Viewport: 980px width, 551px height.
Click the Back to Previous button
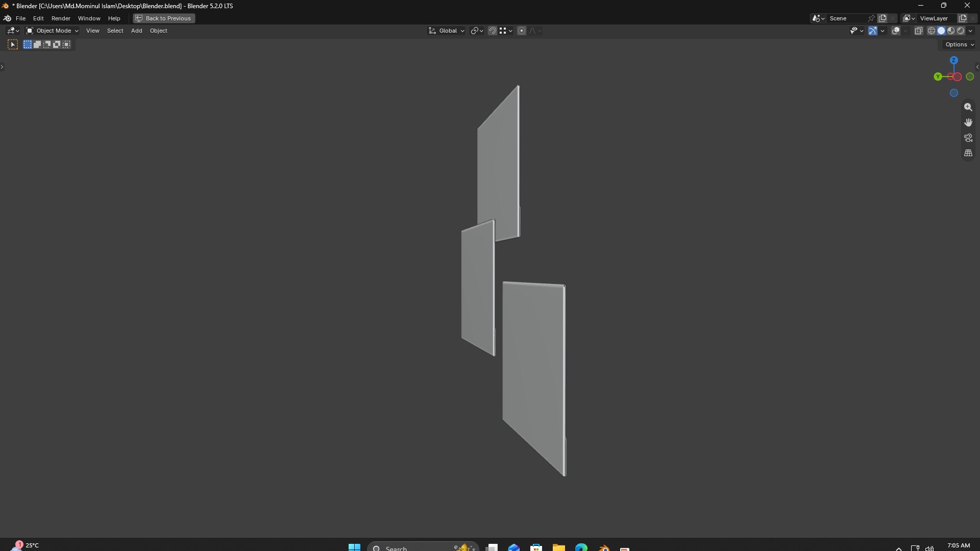[x=164, y=18]
